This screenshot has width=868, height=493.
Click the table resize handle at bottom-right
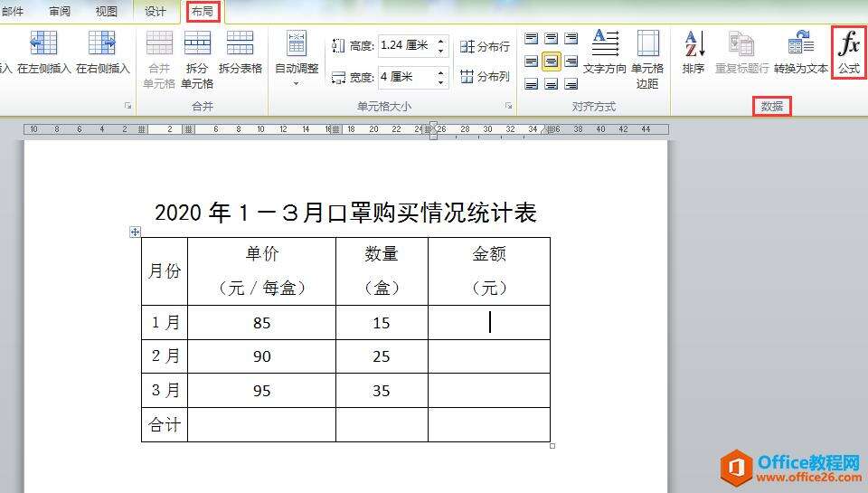[x=552, y=445]
